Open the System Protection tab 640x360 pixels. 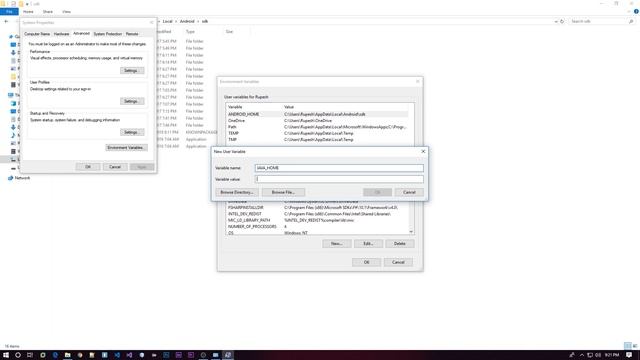(x=108, y=34)
